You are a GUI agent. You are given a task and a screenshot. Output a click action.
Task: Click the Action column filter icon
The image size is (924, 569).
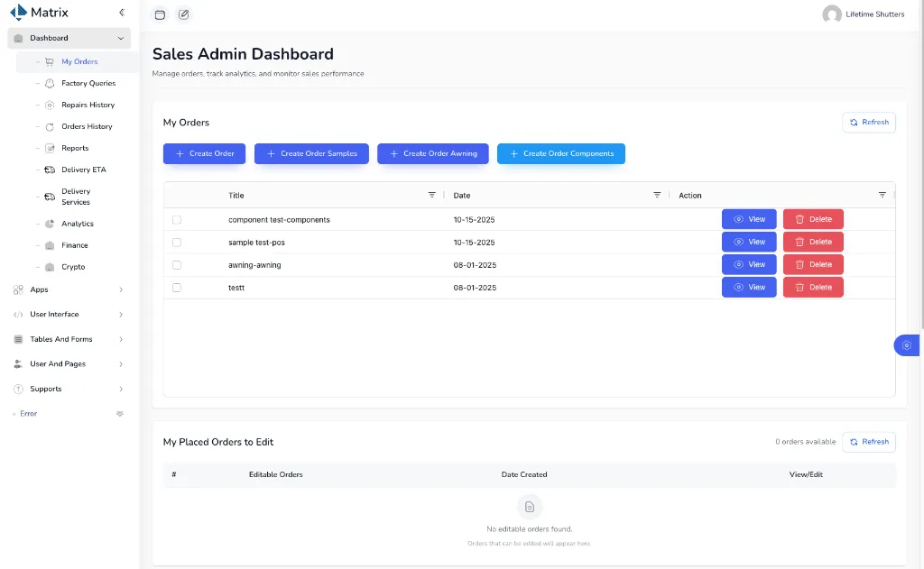(x=882, y=195)
